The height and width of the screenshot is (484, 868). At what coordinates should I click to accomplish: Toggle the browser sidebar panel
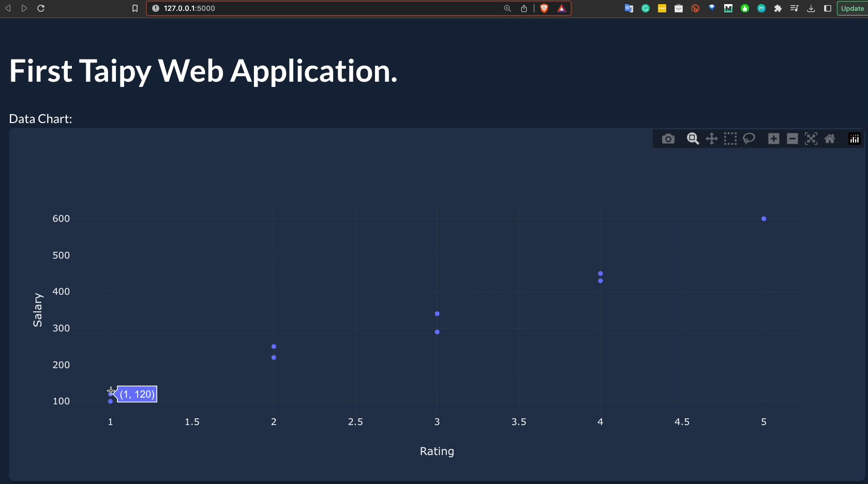pyautogui.click(x=828, y=8)
